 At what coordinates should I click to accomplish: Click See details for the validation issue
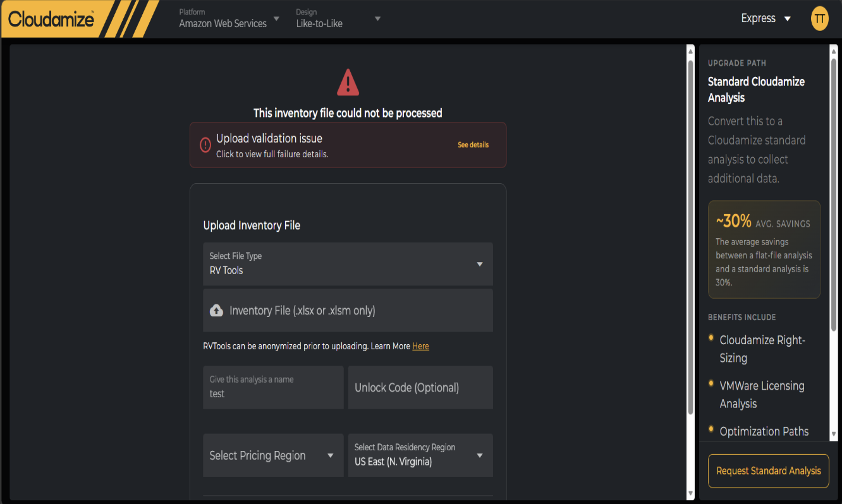pyautogui.click(x=473, y=145)
